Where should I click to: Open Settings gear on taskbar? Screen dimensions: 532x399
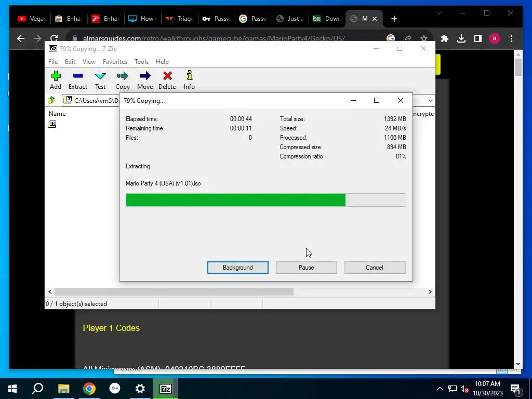point(140,389)
